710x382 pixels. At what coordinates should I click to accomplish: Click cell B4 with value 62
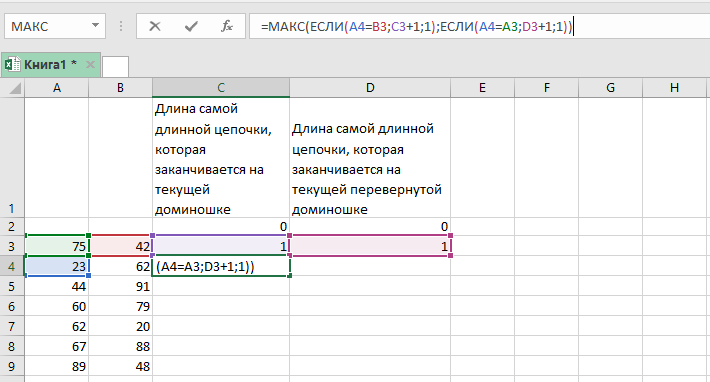[x=120, y=266]
